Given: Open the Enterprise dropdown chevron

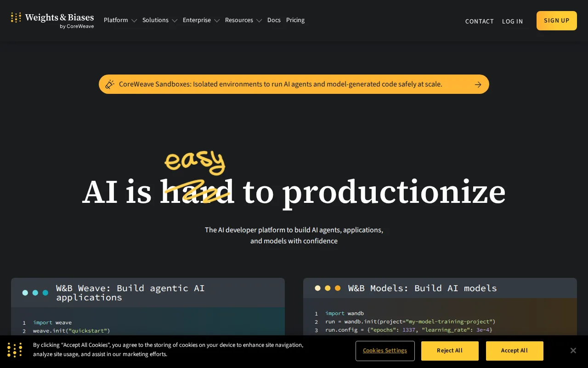Looking at the screenshot, I should 217,21.
